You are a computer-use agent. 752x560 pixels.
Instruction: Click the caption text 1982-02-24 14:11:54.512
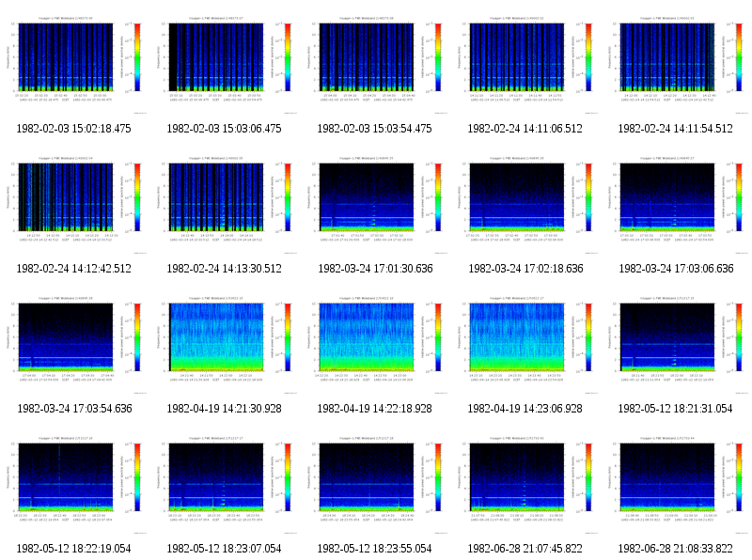675,129
